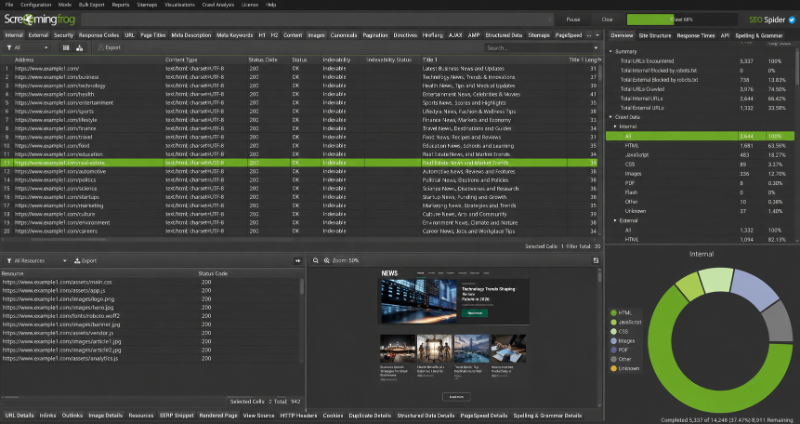This screenshot has height=424, width=800.
Task: Click the Unknown legend color swatch
Action: click(613, 368)
